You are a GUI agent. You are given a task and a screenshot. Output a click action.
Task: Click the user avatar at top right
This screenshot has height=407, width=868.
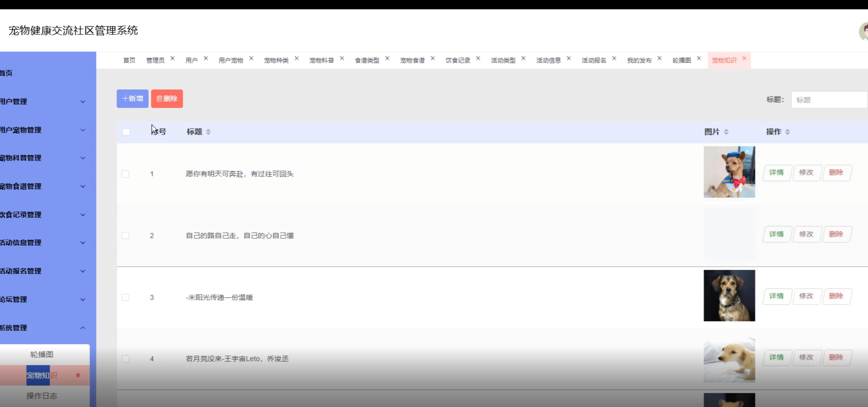pyautogui.click(x=864, y=31)
